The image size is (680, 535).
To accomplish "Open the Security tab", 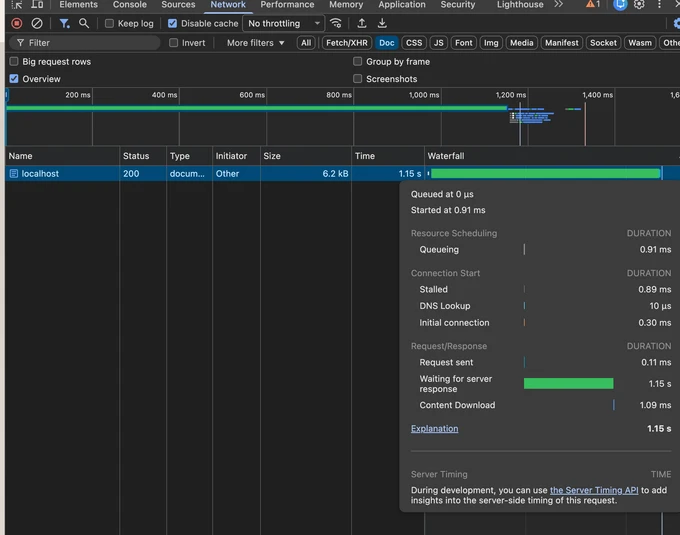I will click(x=458, y=5).
